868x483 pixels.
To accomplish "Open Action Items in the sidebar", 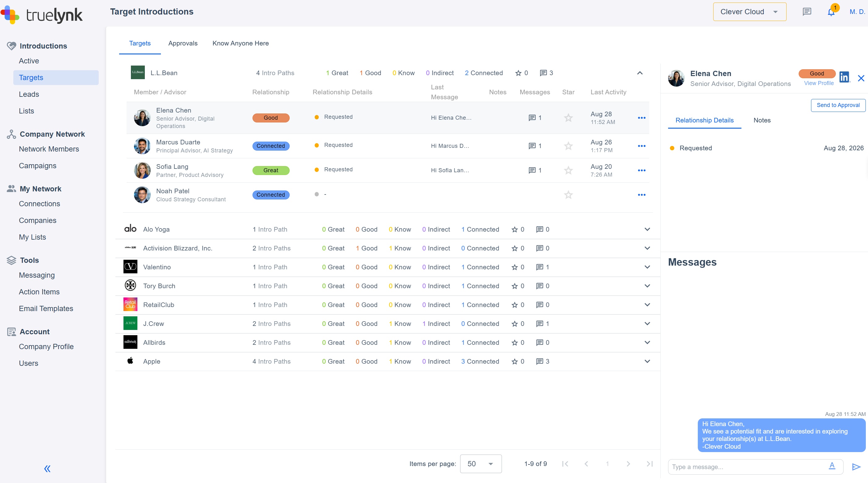I will click(39, 292).
